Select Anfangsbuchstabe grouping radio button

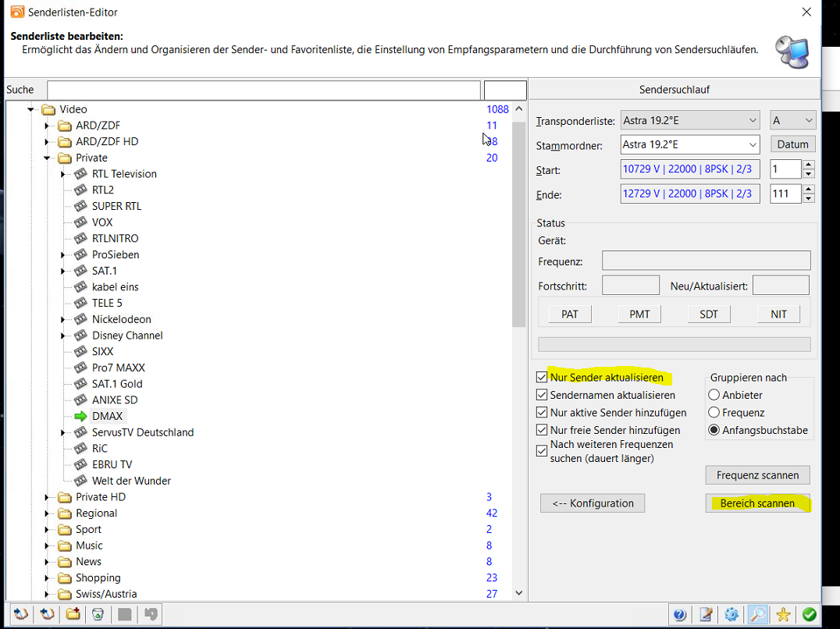click(714, 431)
